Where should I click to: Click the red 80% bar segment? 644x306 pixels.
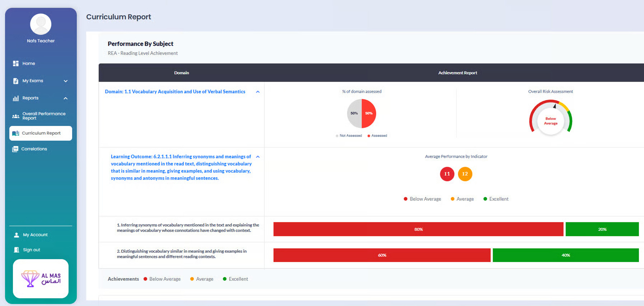(418, 229)
